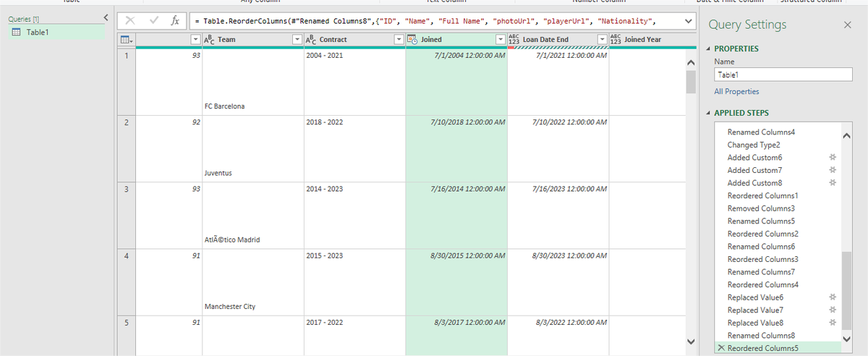Click the 2017 - 2022 contract cell

(x=354, y=335)
